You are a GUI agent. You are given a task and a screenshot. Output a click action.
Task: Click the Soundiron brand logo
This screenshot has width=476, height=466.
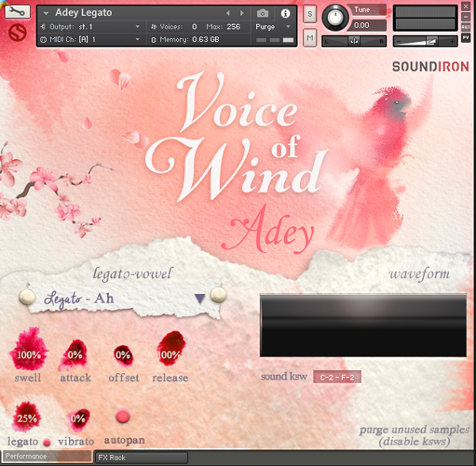(431, 67)
